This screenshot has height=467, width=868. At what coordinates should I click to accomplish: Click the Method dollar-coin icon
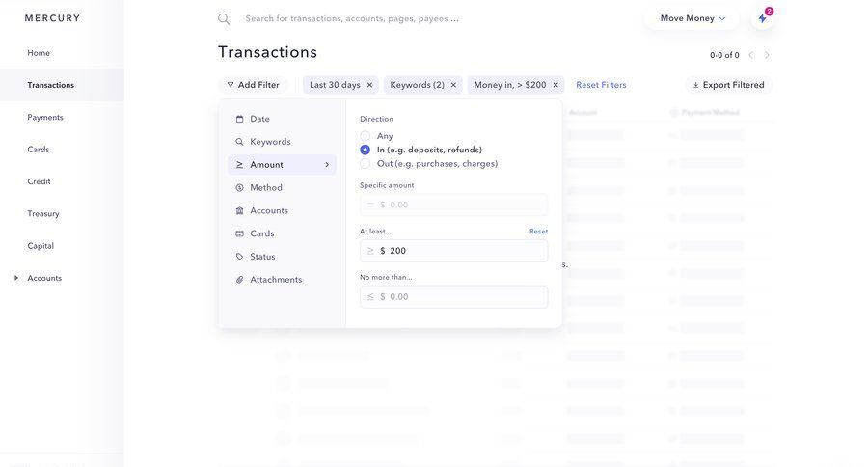pos(240,188)
